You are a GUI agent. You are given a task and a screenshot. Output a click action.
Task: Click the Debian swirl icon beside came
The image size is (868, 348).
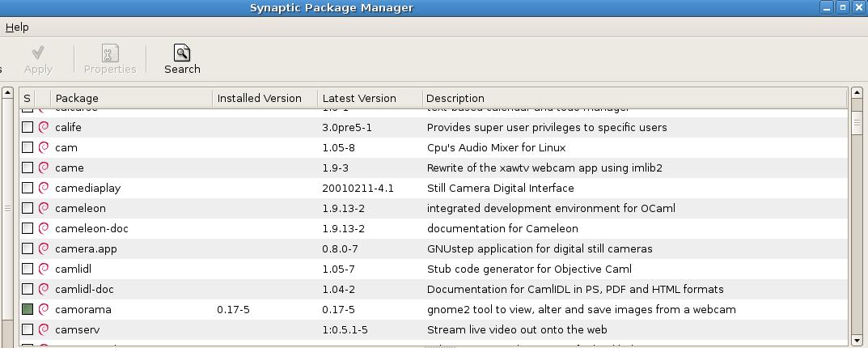pyautogui.click(x=44, y=168)
